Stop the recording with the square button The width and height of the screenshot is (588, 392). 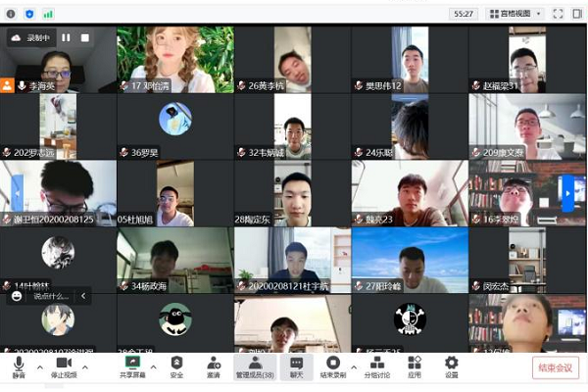(85, 38)
